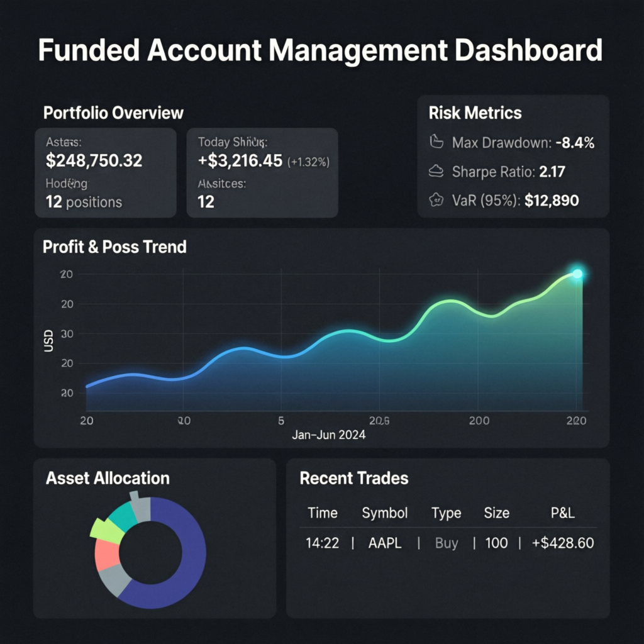Image resolution: width=644 pixels, height=644 pixels.
Task: Click the Asset Allocation heading
Action: pos(108,478)
